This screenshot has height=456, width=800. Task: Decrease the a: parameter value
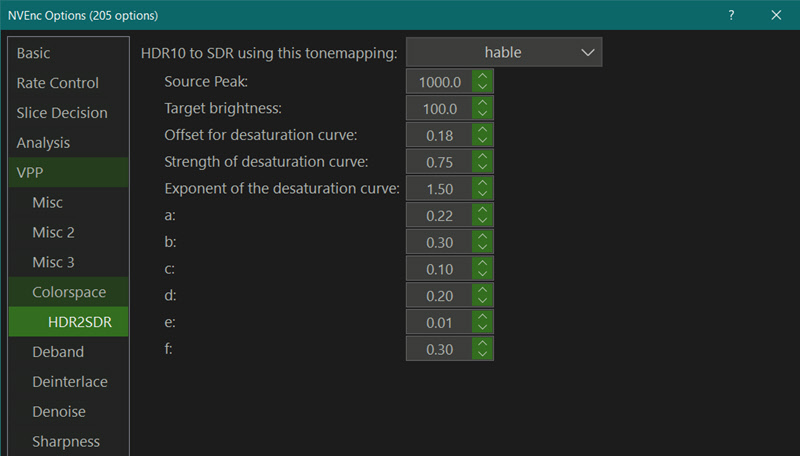click(x=482, y=221)
